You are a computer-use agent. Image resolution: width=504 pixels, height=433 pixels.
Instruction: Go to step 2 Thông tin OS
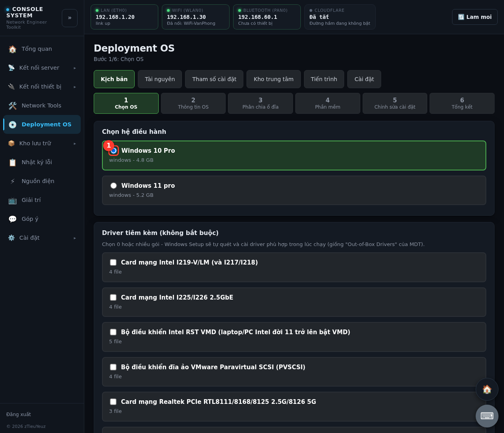click(x=193, y=103)
